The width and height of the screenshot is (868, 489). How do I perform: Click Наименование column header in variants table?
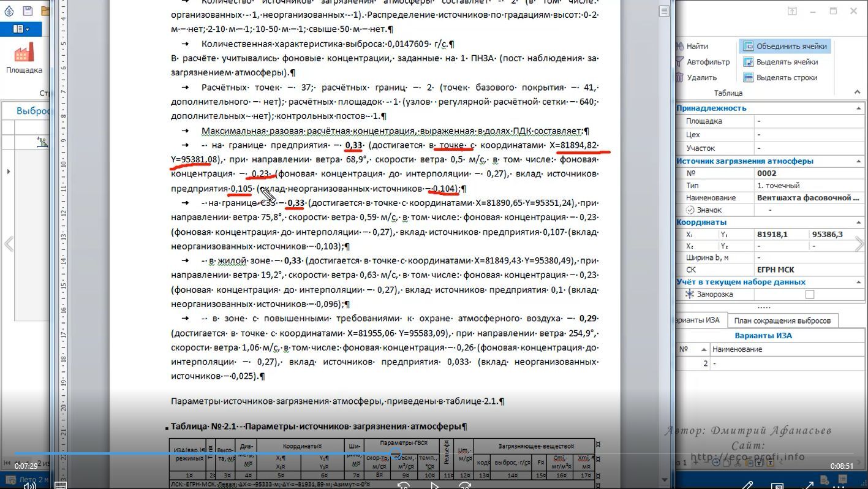coord(787,349)
